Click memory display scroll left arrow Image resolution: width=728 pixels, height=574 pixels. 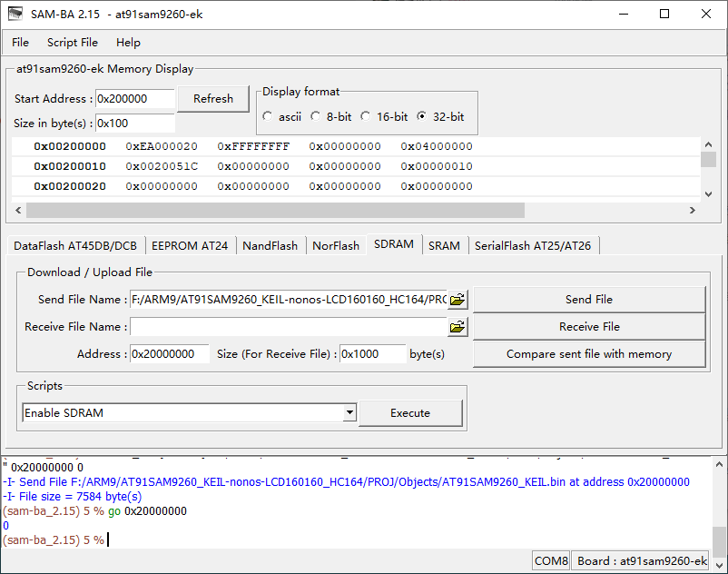coord(18,211)
